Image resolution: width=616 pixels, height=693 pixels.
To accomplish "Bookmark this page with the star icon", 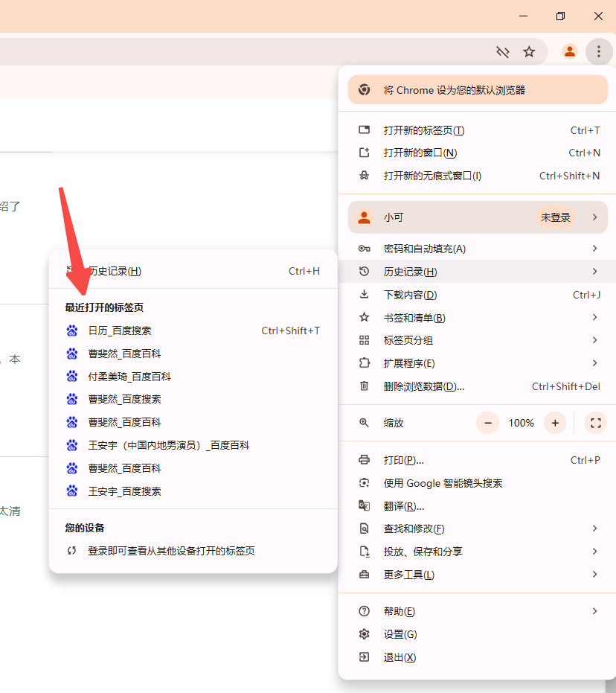I will [x=528, y=51].
